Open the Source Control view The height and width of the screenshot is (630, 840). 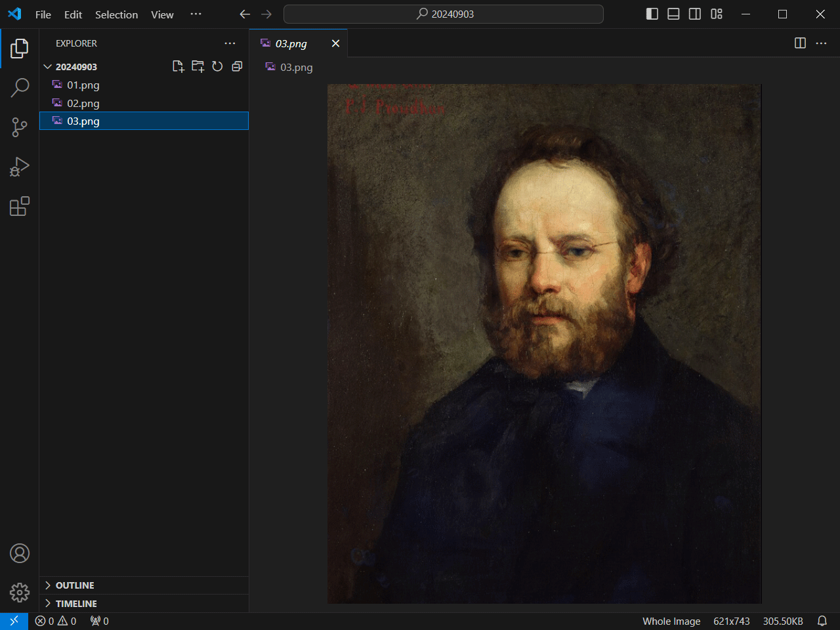coord(20,127)
